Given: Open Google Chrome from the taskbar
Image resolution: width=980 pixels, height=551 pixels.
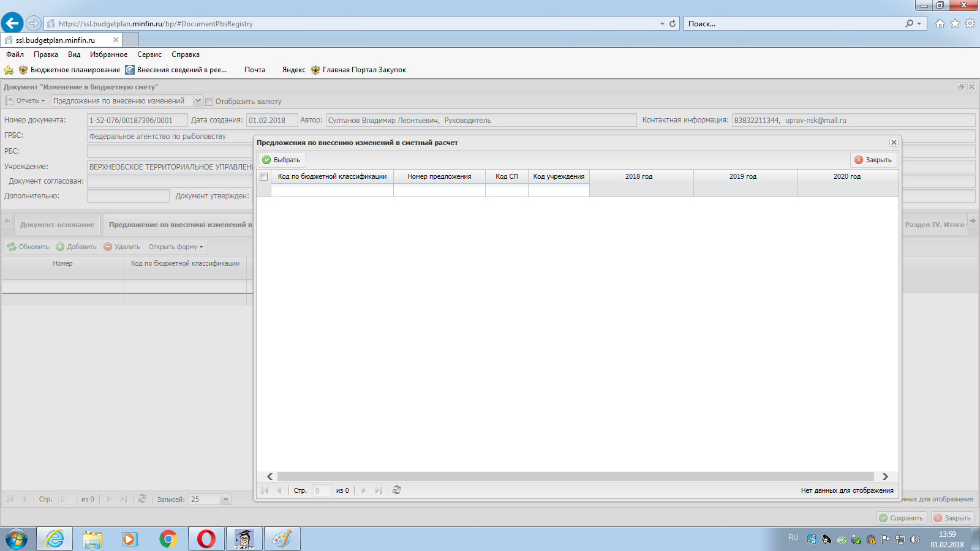Looking at the screenshot, I should (x=168, y=539).
